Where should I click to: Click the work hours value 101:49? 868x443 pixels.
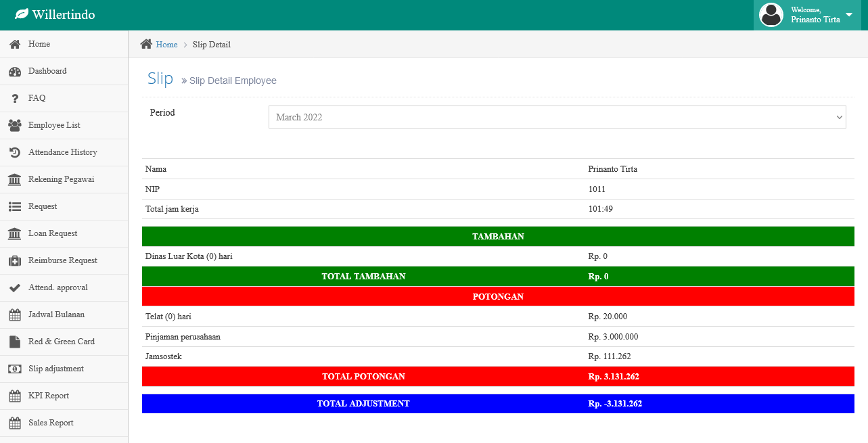[601, 209]
